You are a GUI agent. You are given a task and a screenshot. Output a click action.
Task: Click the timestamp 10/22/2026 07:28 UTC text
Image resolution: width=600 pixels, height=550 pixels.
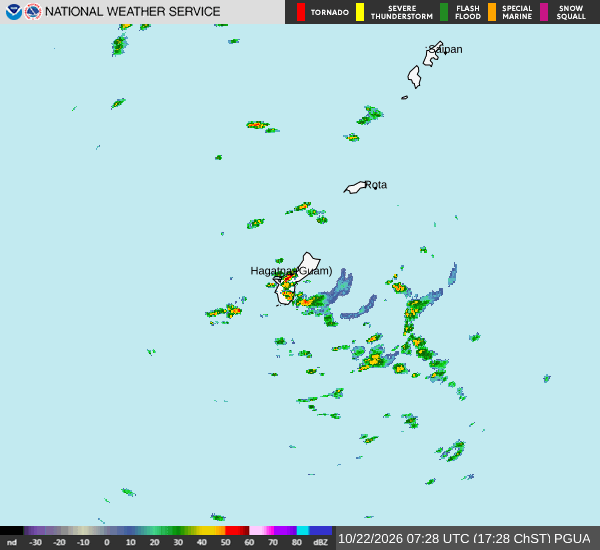pyautogui.click(x=404, y=539)
